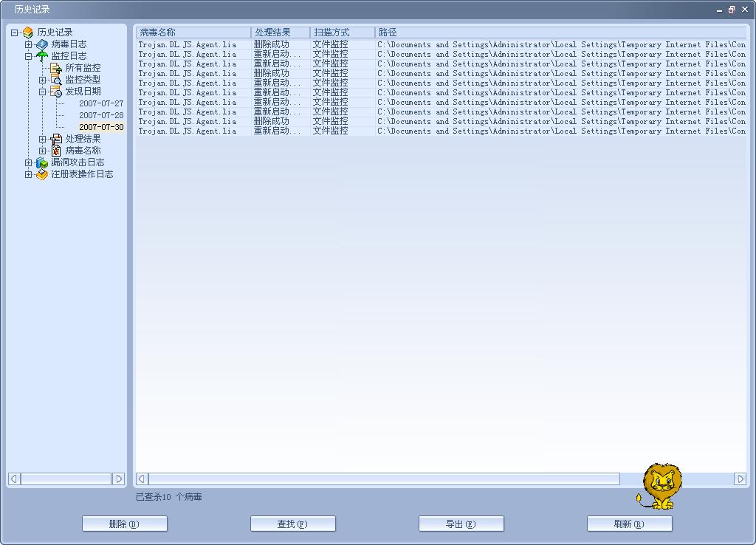Click the 病毒名称 bug icon in tree
Image resolution: width=756 pixels, height=545 pixels.
[56, 151]
